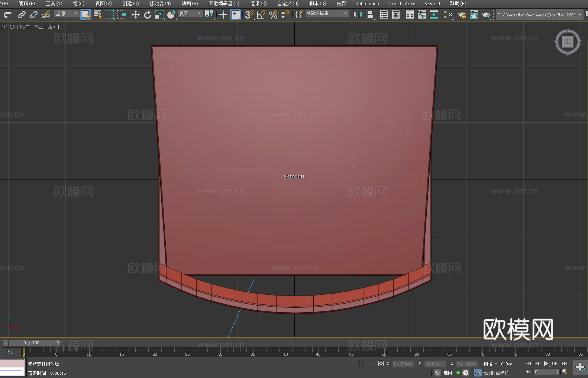Toggle Percent Snap
Viewport: 588px width, 378px height.
click(273, 14)
